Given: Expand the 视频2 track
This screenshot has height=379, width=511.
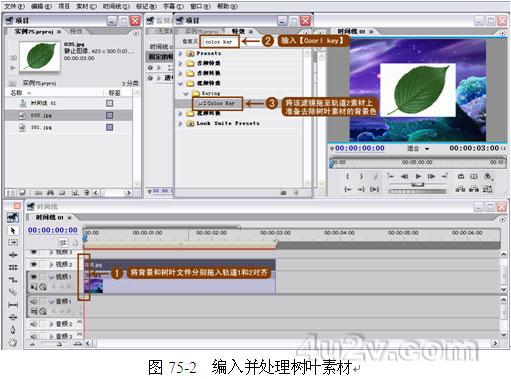Looking at the screenshot, I should 51,264.
